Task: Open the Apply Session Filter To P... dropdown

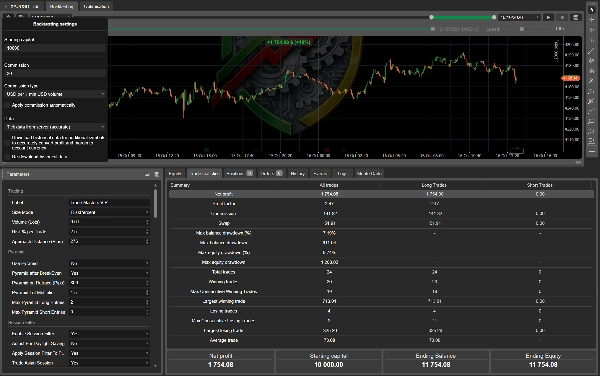Action: coord(109,353)
